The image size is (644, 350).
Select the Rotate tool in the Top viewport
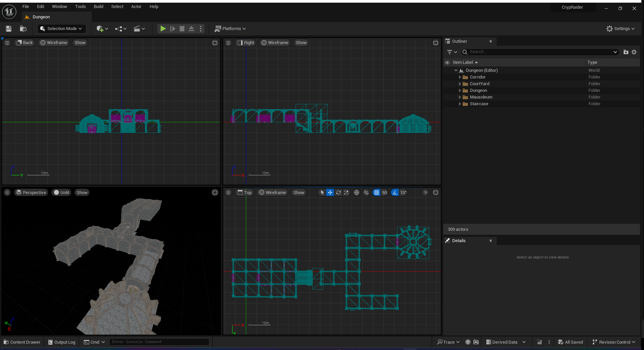click(338, 192)
